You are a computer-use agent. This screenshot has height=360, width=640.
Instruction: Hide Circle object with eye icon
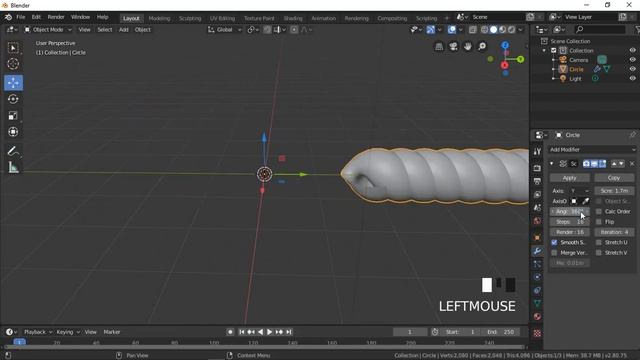point(632,69)
